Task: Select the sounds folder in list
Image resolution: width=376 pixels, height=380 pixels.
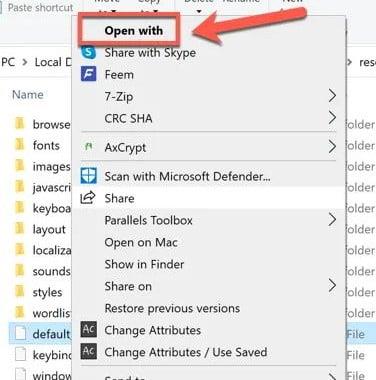Action: click(x=43, y=271)
